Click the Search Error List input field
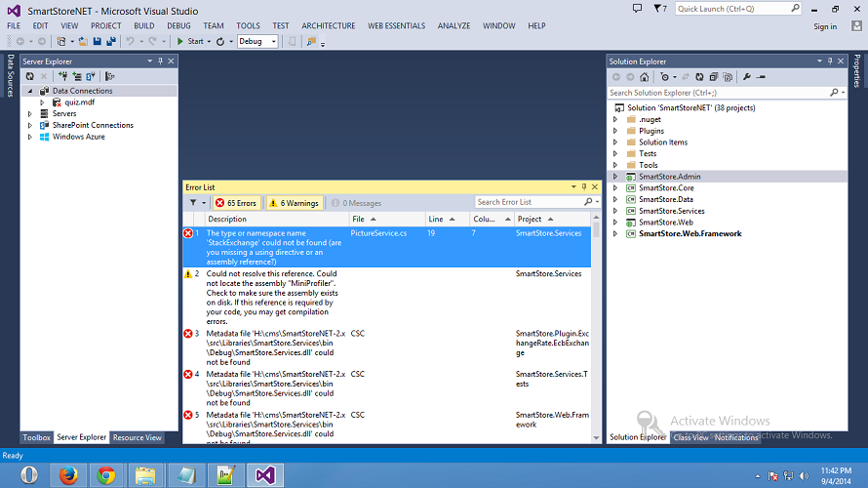 (528, 202)
